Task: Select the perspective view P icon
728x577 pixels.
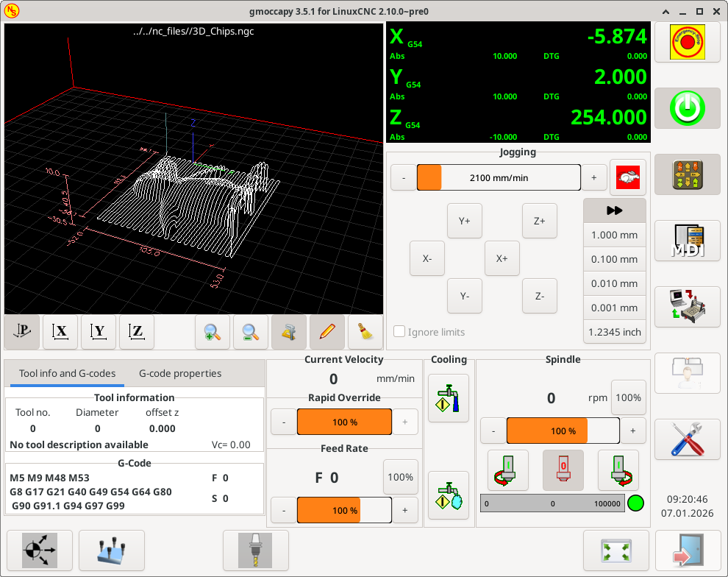Action: 21,332
